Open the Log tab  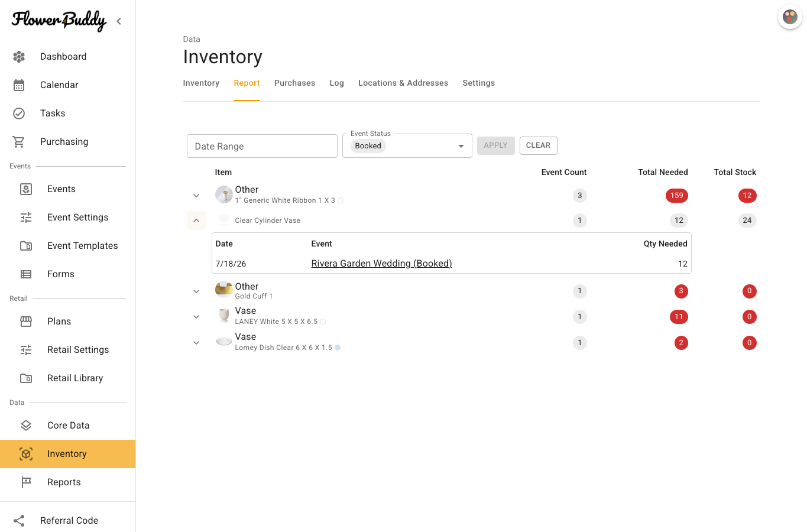click(x=337, y=83)
